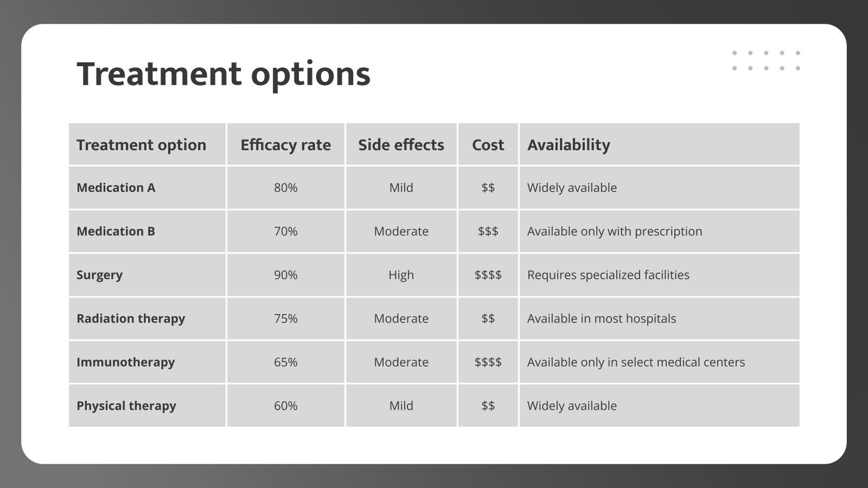
Task: Select the Physical therapy cell
Action: point(147,406)
